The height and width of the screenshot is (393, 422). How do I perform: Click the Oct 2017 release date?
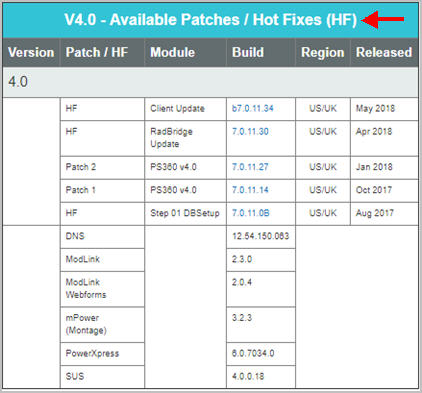[x=374, y=190]
